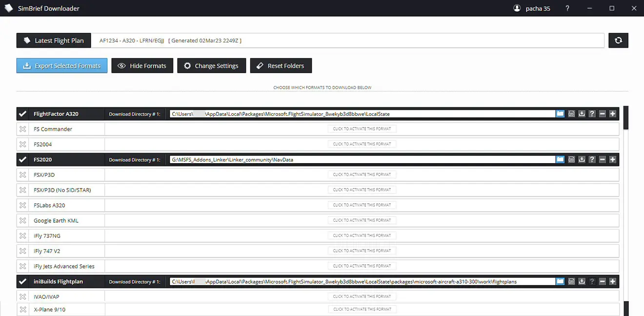
Task: Browse folder for FlightFactor A320 directory
Action: pyautogui.click(x=560, y=114)
